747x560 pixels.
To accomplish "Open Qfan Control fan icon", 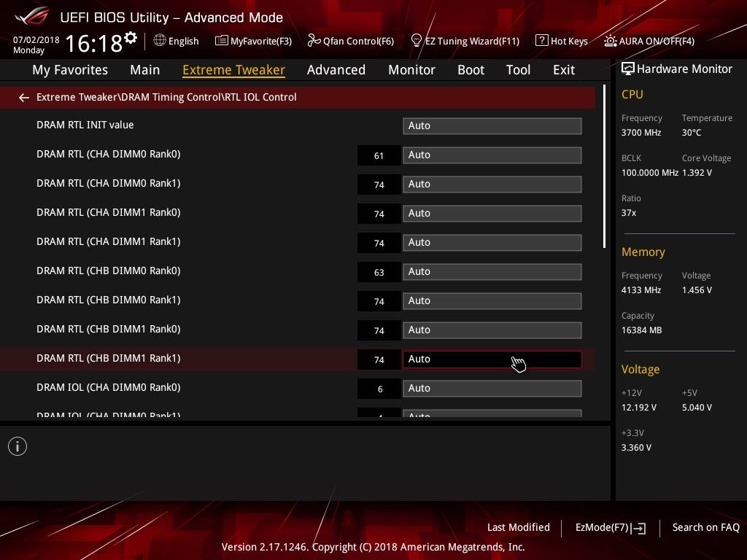I will pyautogui.click(x=314, y=41).
